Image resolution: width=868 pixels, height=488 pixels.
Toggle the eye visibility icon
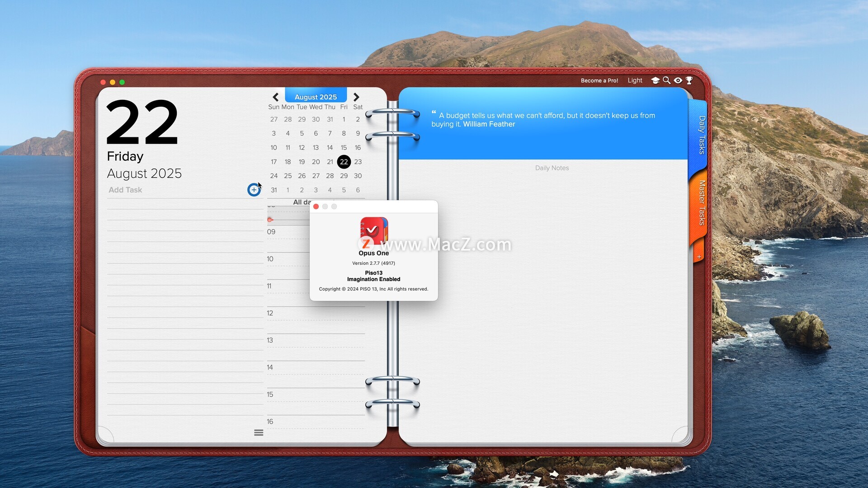tap(678, 80)
